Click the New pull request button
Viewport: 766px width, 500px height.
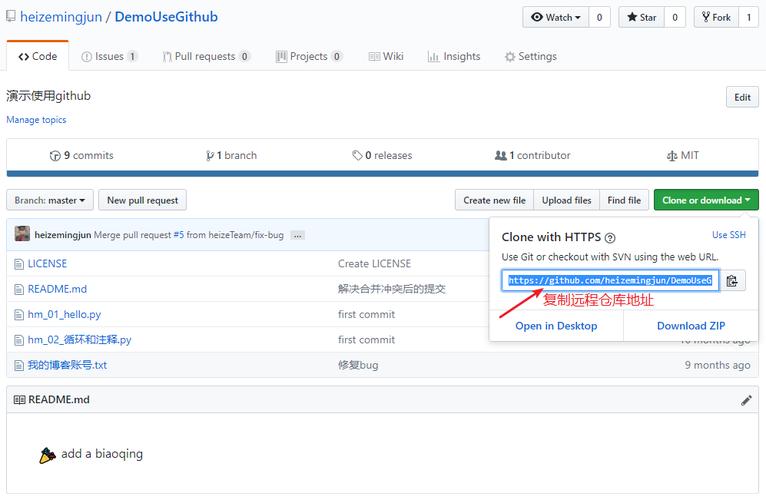[143, 200]
